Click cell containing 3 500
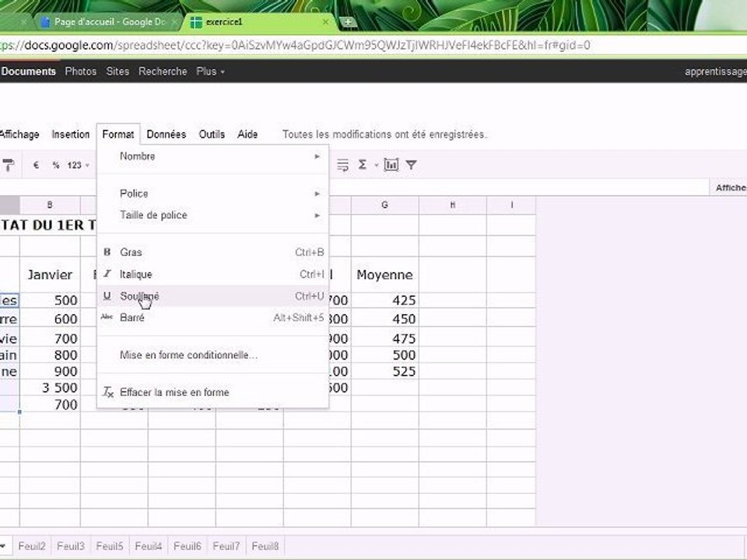Image resolution: width=747 pixels, height=560 pixels. [50, 387]
